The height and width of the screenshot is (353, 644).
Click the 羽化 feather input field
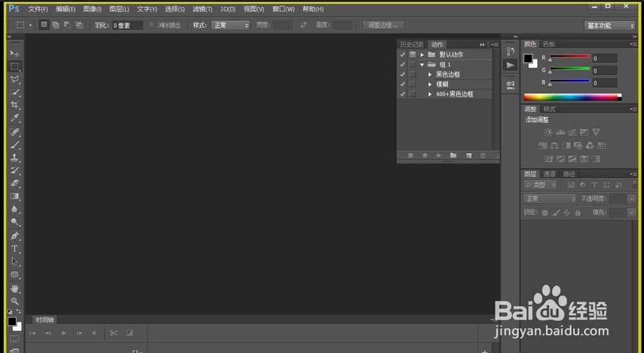[x=128, y=26]
